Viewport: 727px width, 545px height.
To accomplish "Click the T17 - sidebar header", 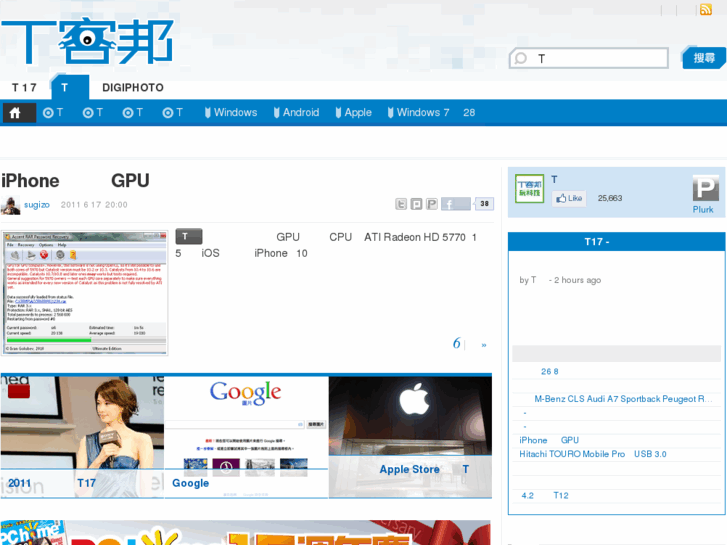I will click(x=617, y=242).
